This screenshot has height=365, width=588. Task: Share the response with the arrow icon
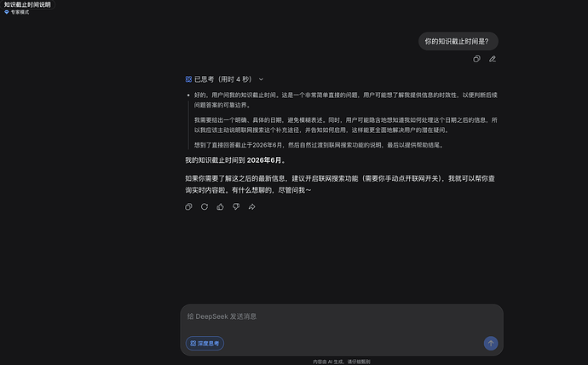[252, 206]
